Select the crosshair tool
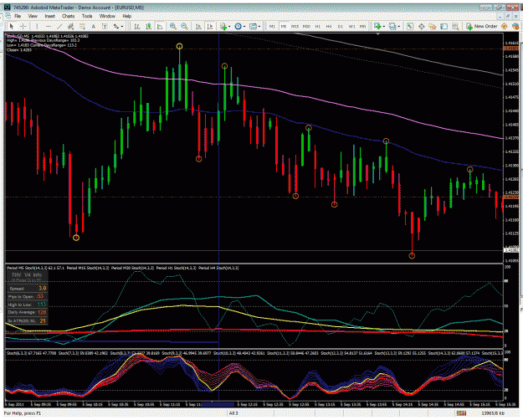The height and width of the screenshot is (420, 523). 23,26
